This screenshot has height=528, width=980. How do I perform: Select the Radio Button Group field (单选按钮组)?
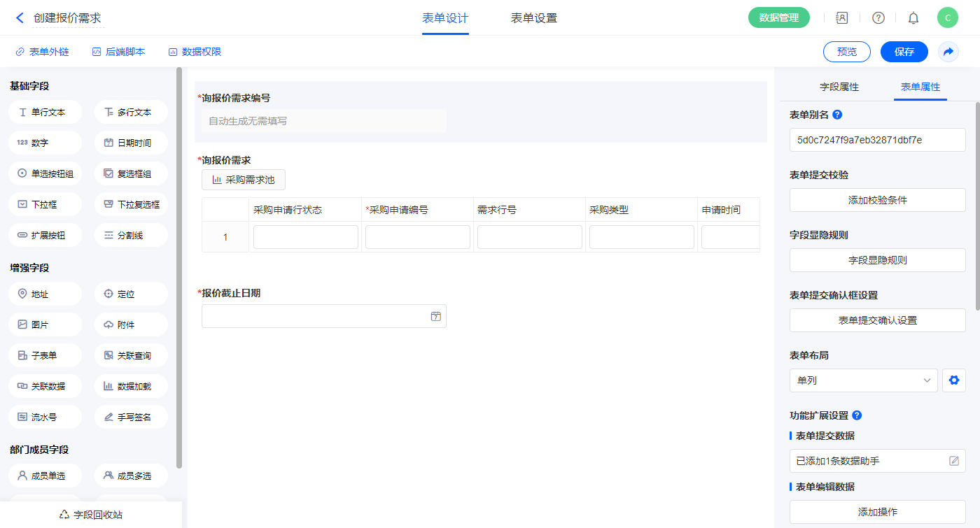[45, 173]
